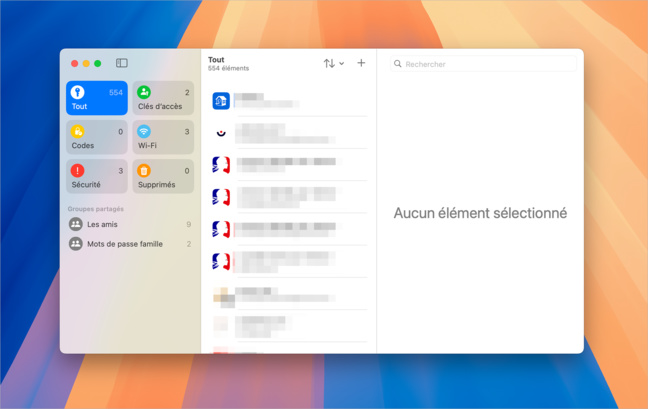Open the Wi-Fi passwords category
The height and width of the screenshot is (409, 648).
click(x=163, y=138)
